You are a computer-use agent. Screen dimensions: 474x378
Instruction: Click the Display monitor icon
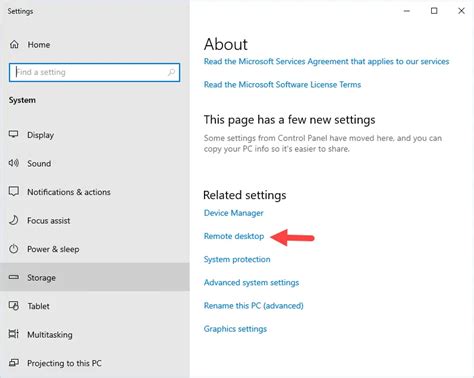point(13,134)
